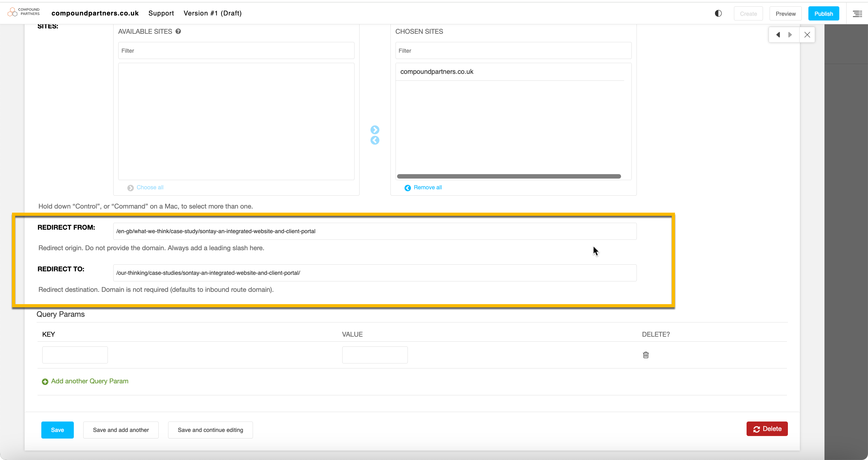This screenshot has height=460, width=868.
Task: Click Save and add another button
Action: click(x=120, y=430)
